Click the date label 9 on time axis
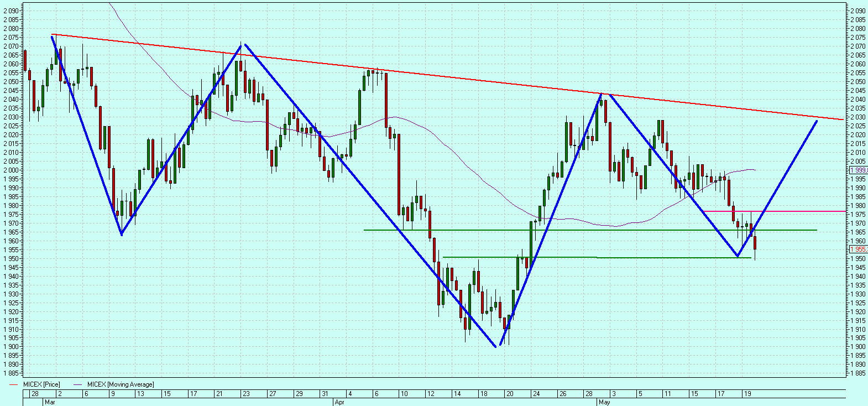The image size is (868, 406). pyautogui.click(x=113, y=394)
